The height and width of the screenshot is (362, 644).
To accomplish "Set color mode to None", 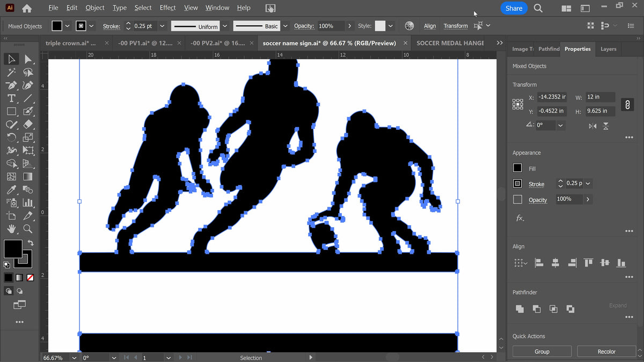I will coord(30,278).
